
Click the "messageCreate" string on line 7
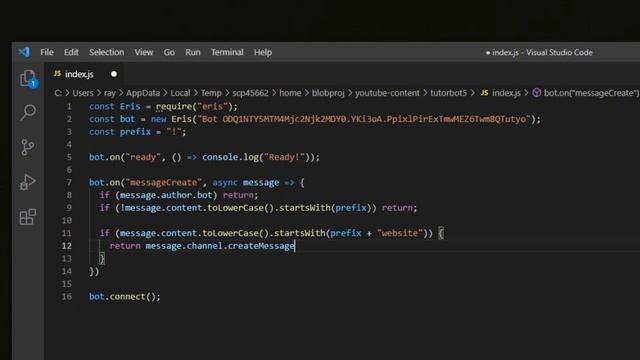tap(164, 182)
